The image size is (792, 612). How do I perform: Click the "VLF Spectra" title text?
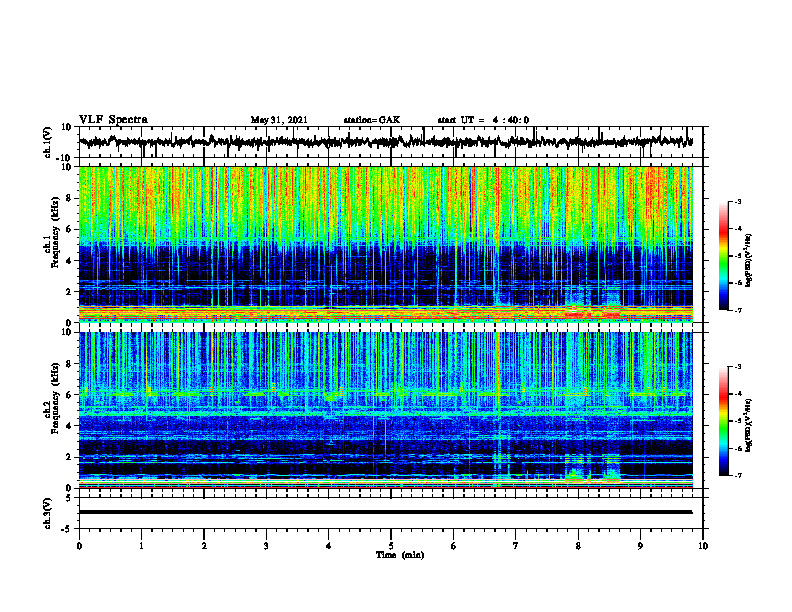click(113, 120)
